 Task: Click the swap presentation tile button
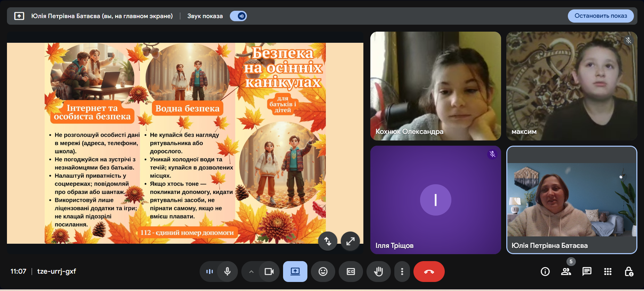pos(328,241)
